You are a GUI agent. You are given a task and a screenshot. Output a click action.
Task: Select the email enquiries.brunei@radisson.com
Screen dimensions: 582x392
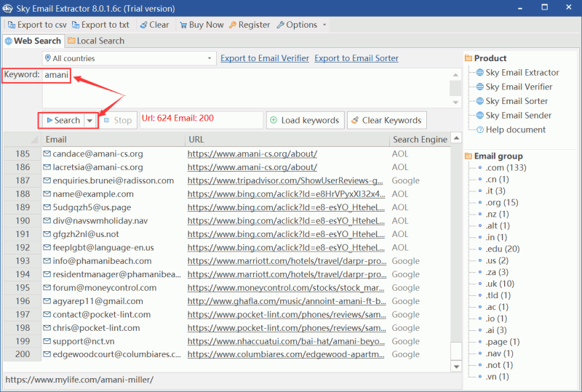[x=113, y=180]
